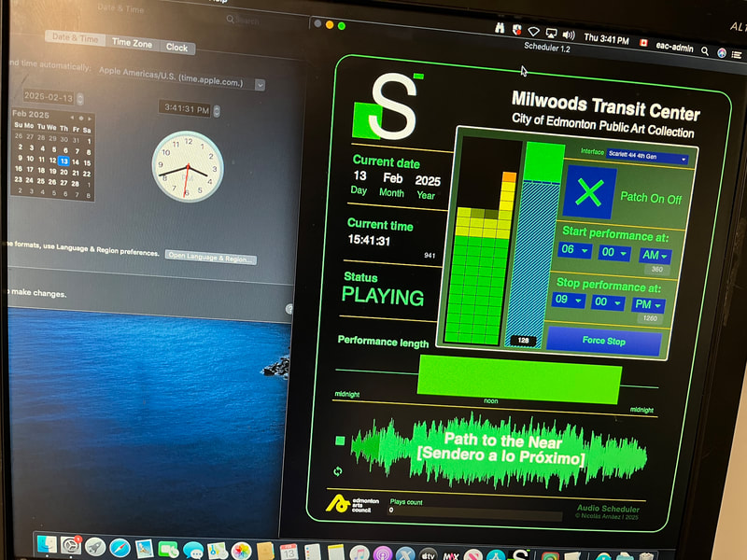Open the volume menu bar icon
The height and width of the screenshot is (560, 747).
pyautogui.click(x=569, y=35)
